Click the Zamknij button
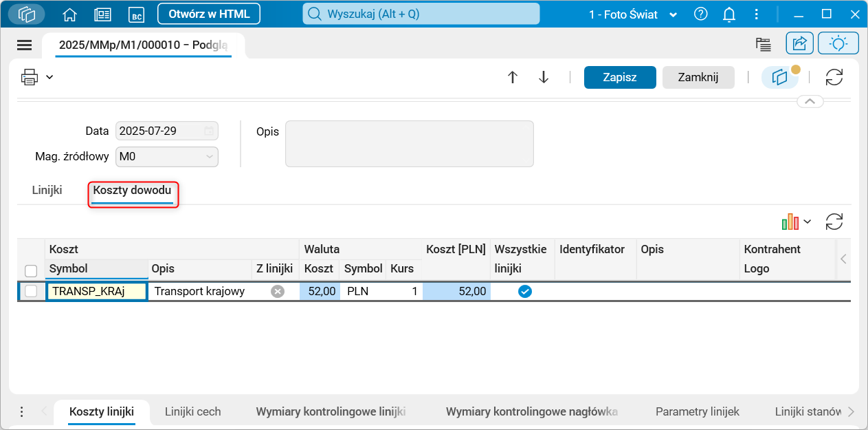The height and width of the screenshot is (430, 868). tap(698, 77)
